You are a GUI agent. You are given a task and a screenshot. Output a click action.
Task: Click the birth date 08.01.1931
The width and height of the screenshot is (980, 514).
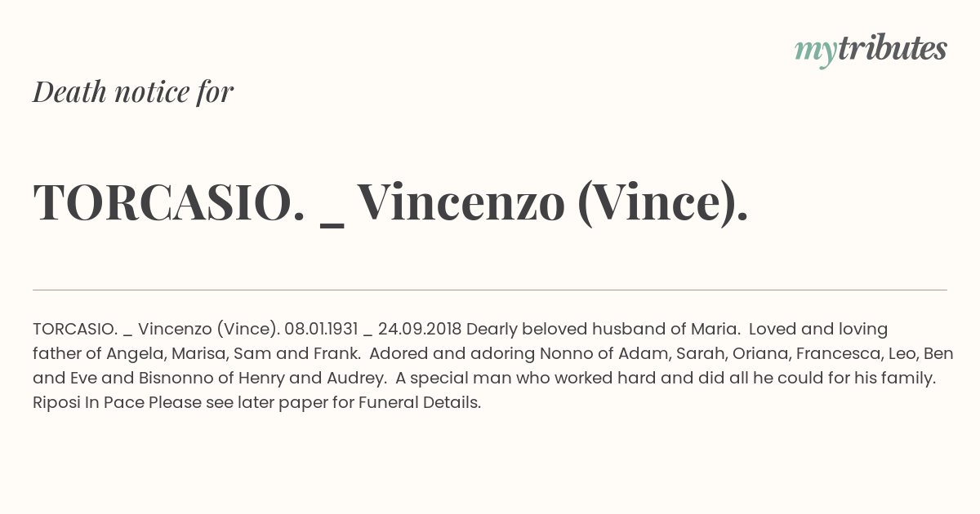(321, 330)
